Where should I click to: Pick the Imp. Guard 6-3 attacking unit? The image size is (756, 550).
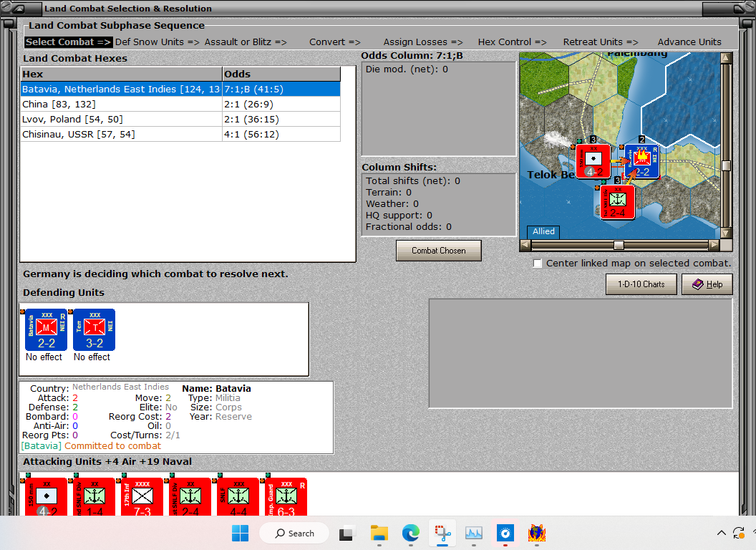pyautogui.click(x=286, y=497)
